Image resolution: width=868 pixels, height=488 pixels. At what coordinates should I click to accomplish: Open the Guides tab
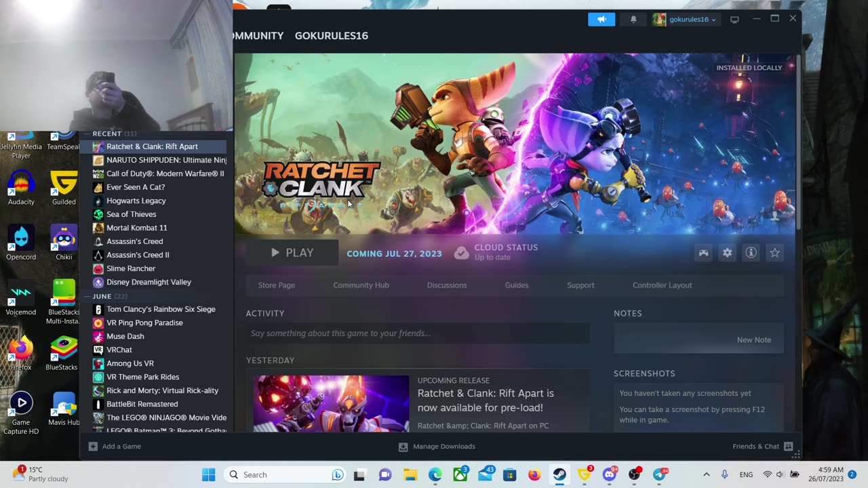click(517, 285)
